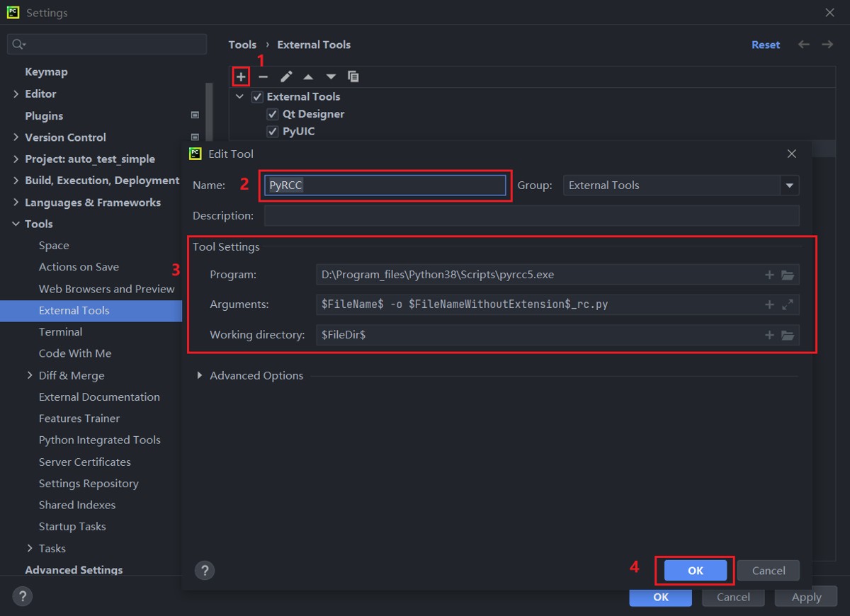Click the Reset link
This screenshot has width=850, height=616.
pyautogui.click(x=766, y=45)
